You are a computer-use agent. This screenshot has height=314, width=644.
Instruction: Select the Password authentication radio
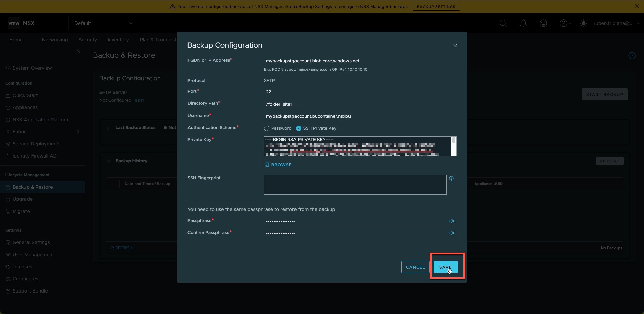[x=267, y=128]
